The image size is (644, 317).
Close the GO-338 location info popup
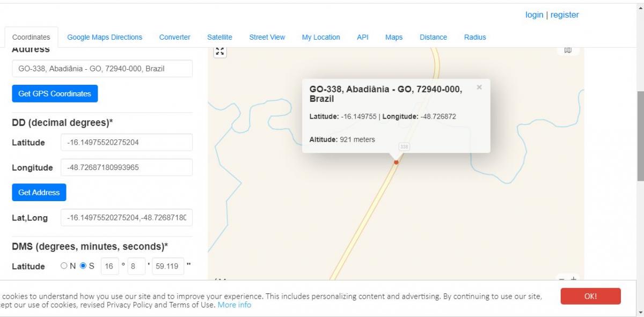pos(479,87)
